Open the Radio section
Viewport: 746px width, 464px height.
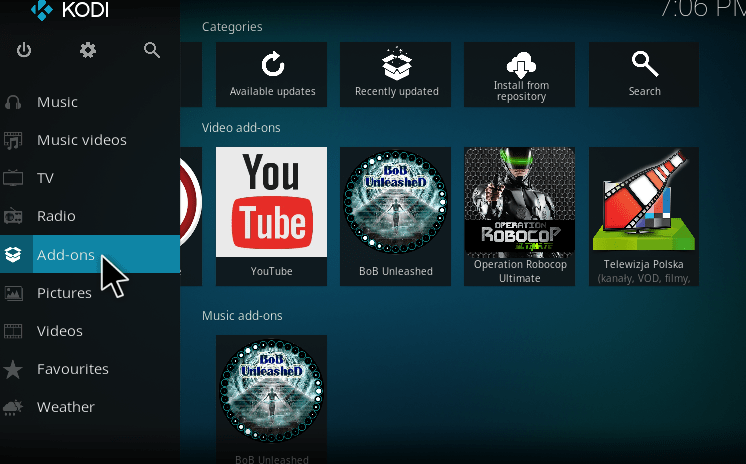click(56, 216)
